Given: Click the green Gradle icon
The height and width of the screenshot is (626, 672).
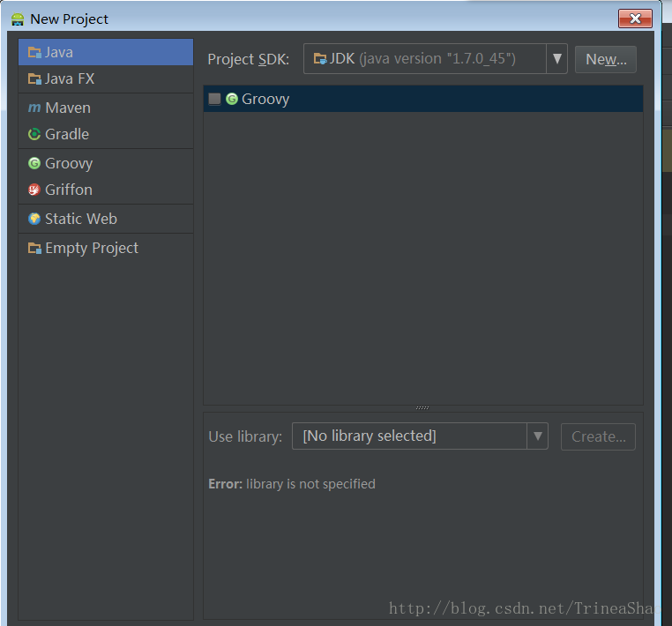Looking at the screenshot, I should coord(34,134).
